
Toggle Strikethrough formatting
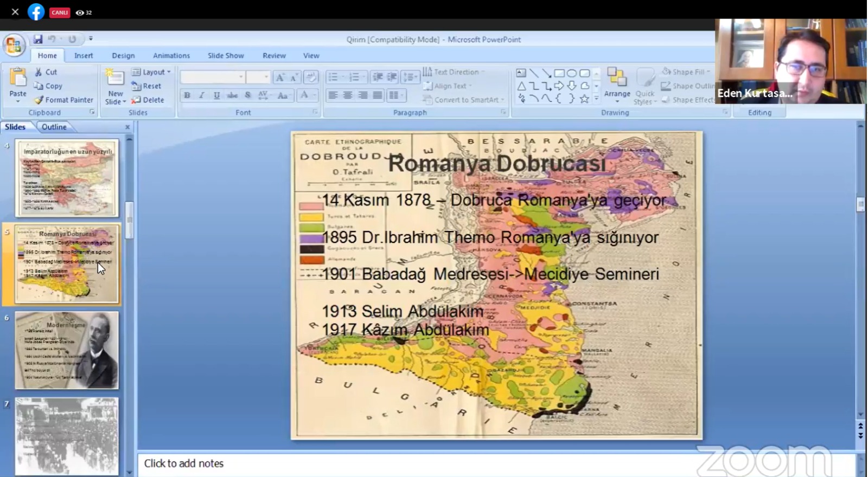click(232, 95)
